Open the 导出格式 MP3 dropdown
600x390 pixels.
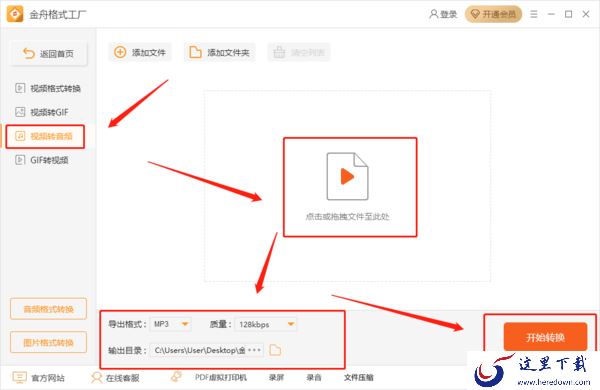(x=171, y=324)
